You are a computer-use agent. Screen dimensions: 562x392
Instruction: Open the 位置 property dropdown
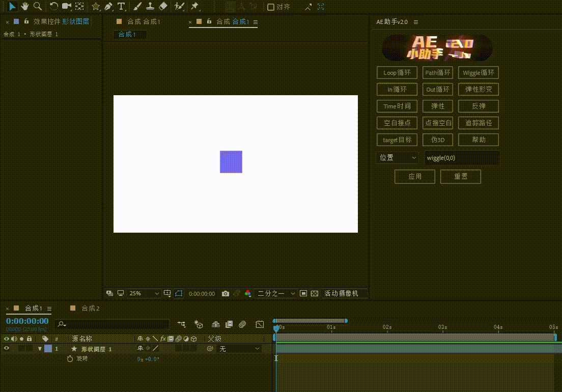coord(398,158)
